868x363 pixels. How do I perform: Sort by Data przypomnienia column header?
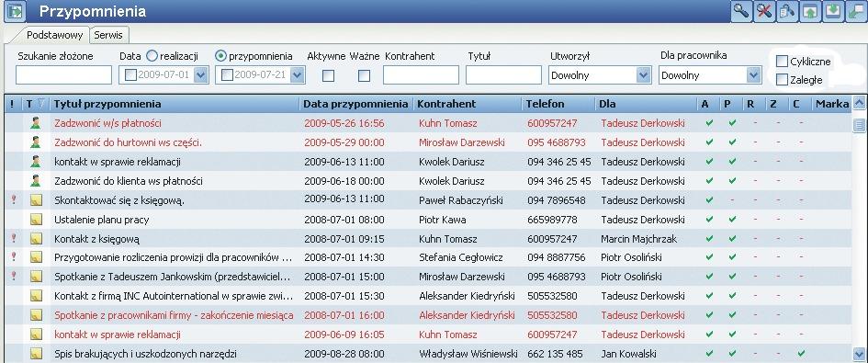(356, 104)
